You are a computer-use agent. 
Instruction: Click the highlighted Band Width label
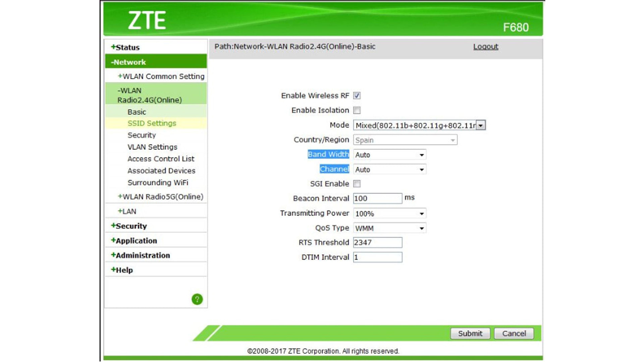(x=328, y=154)
